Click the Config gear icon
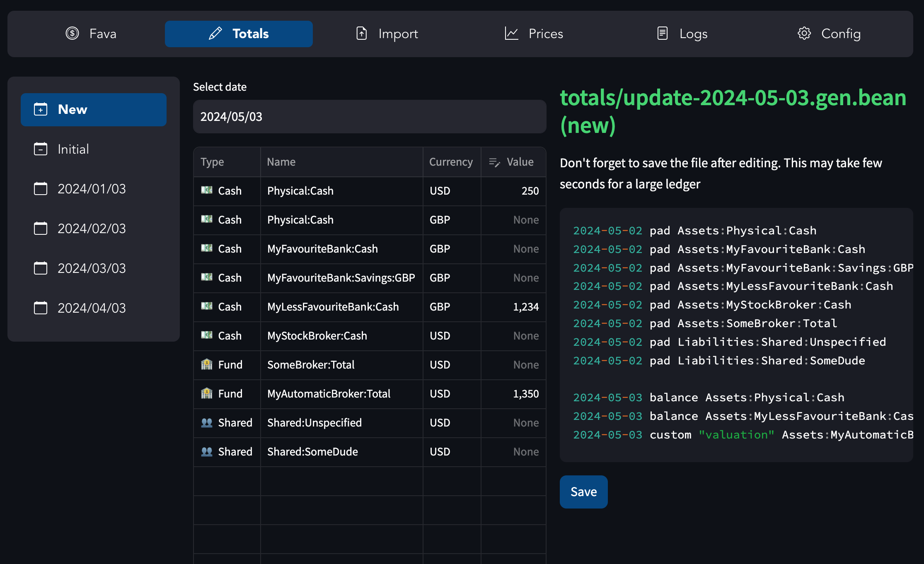924x564 pixels. click(804, 34)
